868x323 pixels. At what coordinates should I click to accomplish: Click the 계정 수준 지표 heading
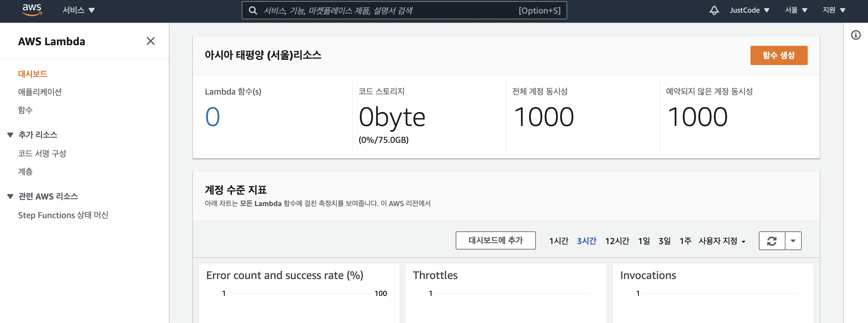[x=235, y=190]
